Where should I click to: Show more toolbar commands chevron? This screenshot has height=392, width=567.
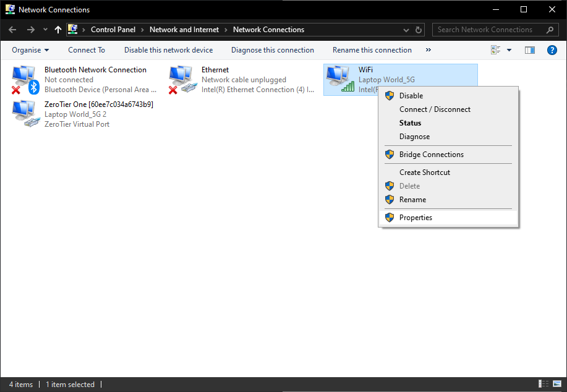[x=428, y=50]
